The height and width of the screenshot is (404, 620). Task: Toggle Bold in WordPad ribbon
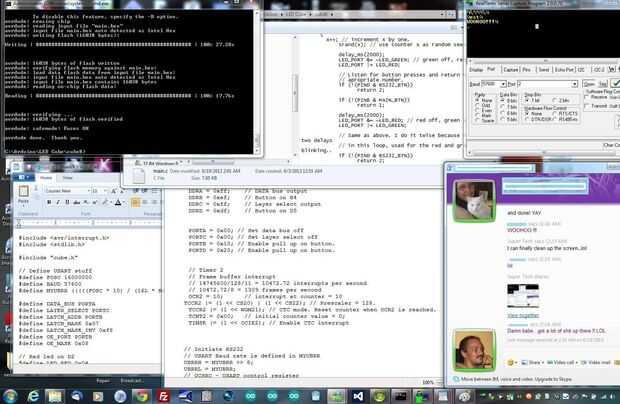click(49, 202)
